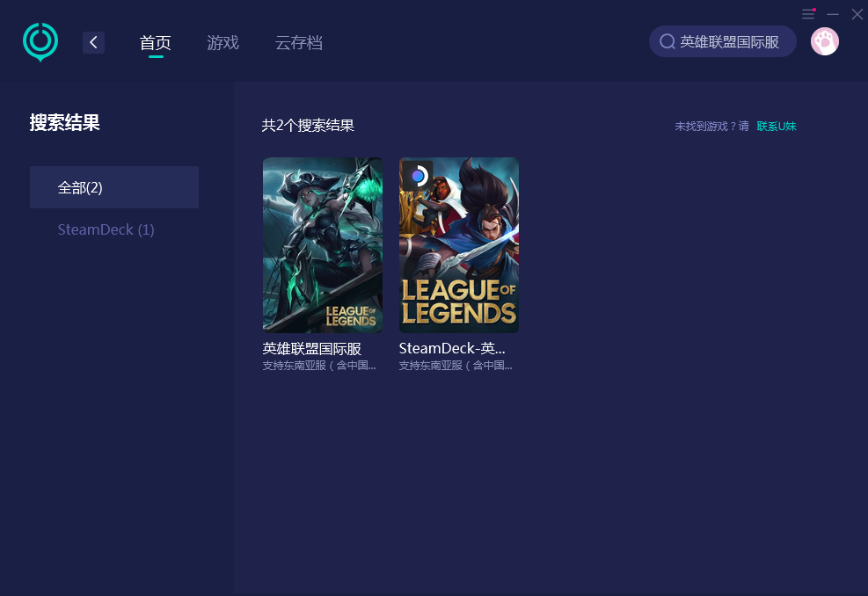Click the 联系U妹 link

click(x=777, y=127)
